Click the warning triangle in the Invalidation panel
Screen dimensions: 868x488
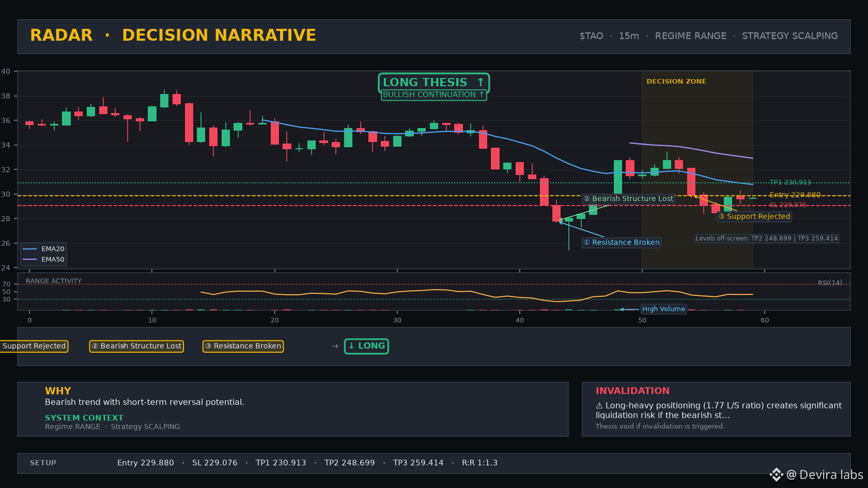tap(599, 405)
